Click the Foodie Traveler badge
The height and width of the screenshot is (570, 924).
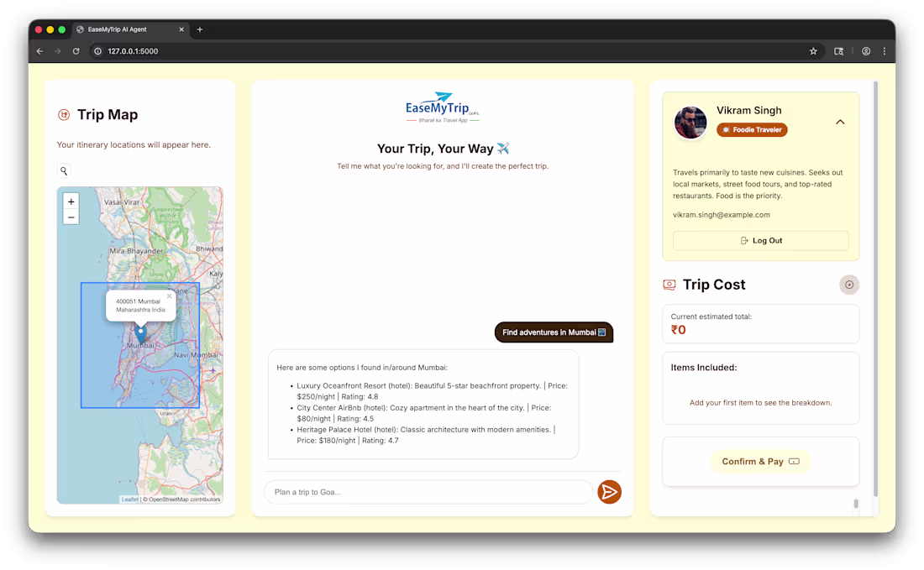(x=752, y=129)
